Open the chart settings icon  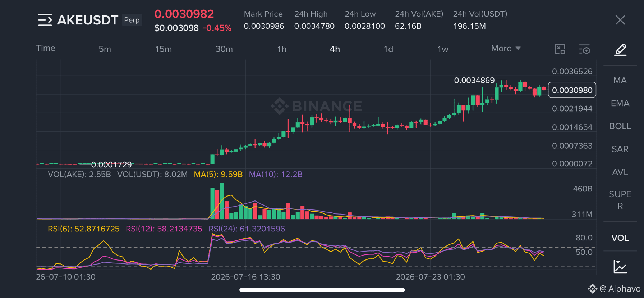[x=584, y=49]
